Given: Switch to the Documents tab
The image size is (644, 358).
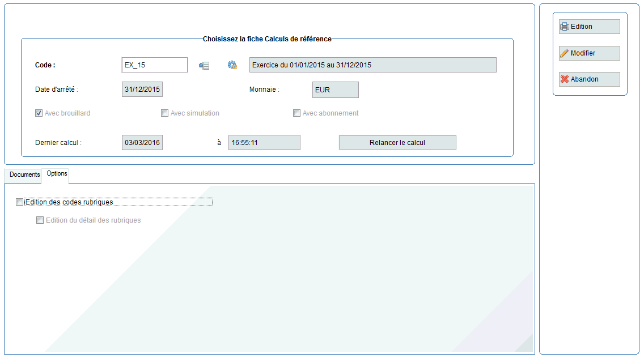Looking at the screenshot, I should pyautogui.click(x=24, y=174).
